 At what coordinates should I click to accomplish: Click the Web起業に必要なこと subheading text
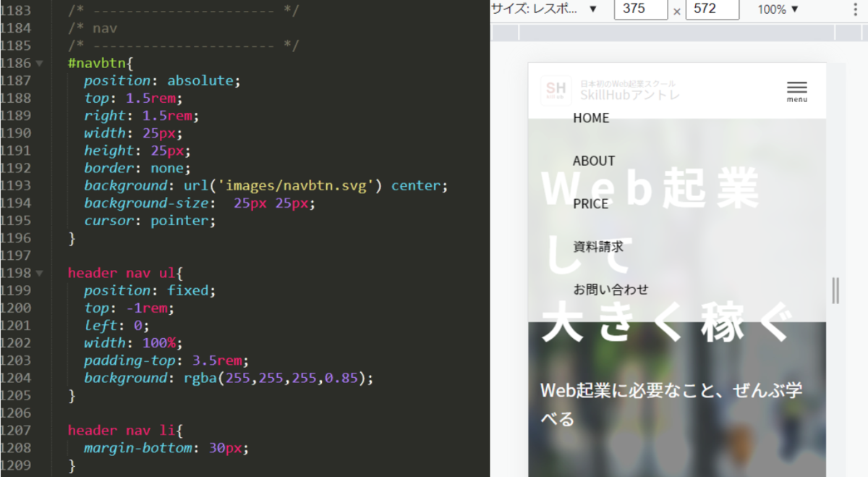(x=671, y=404)
